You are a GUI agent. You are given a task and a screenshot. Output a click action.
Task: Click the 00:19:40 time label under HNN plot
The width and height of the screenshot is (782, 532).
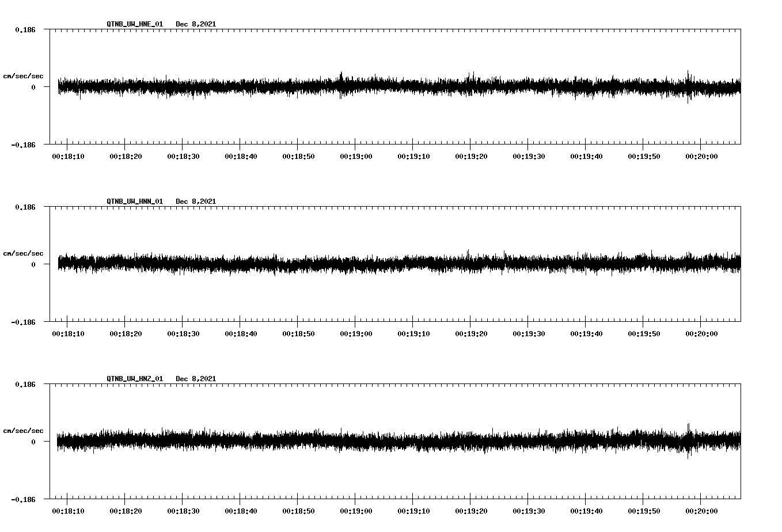click(x=586, y=334)
